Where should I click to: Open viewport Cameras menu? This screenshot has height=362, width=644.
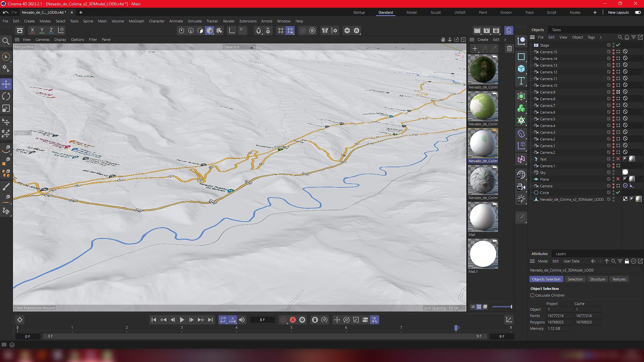click(42, 40)
